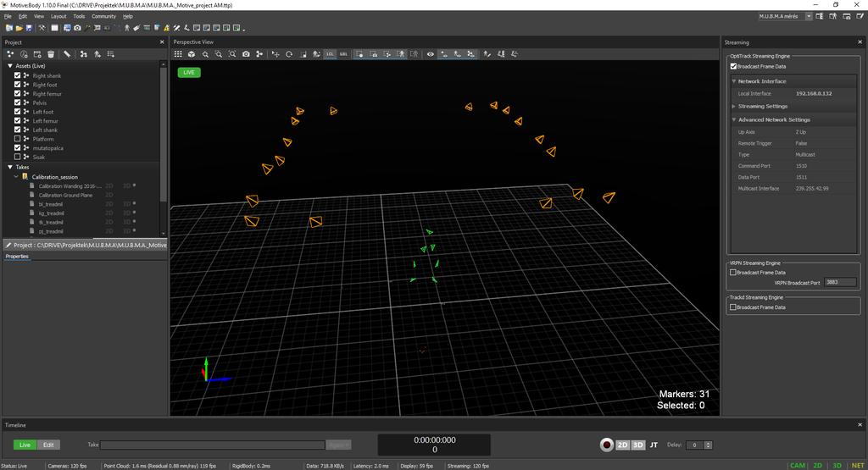Click the ruler icon in Project panel toolbar
Screen dimensions: 868x470
[x=67, y=54]
